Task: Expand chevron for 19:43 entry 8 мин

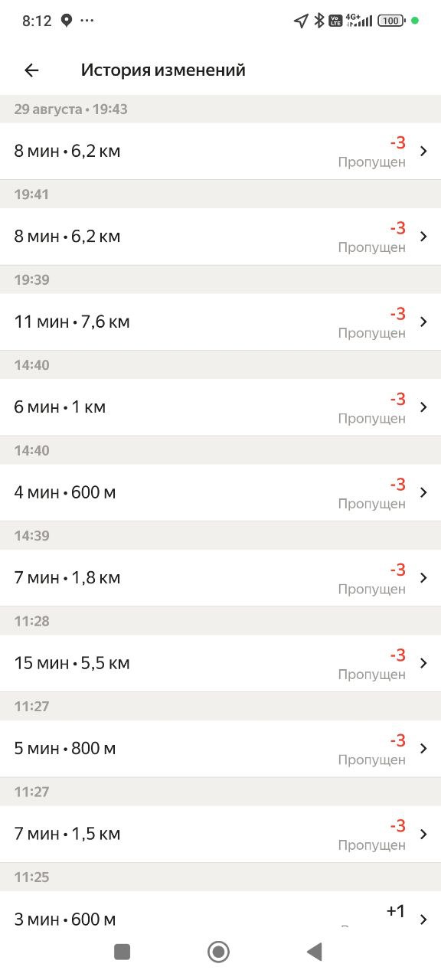Action: tap(424, 152)
